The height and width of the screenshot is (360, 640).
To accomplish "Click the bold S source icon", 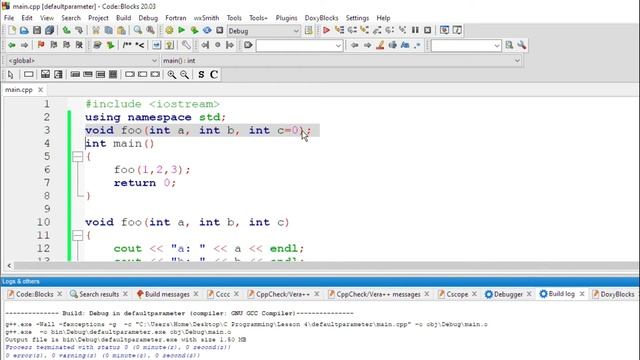I will click(x=201, y=74).
